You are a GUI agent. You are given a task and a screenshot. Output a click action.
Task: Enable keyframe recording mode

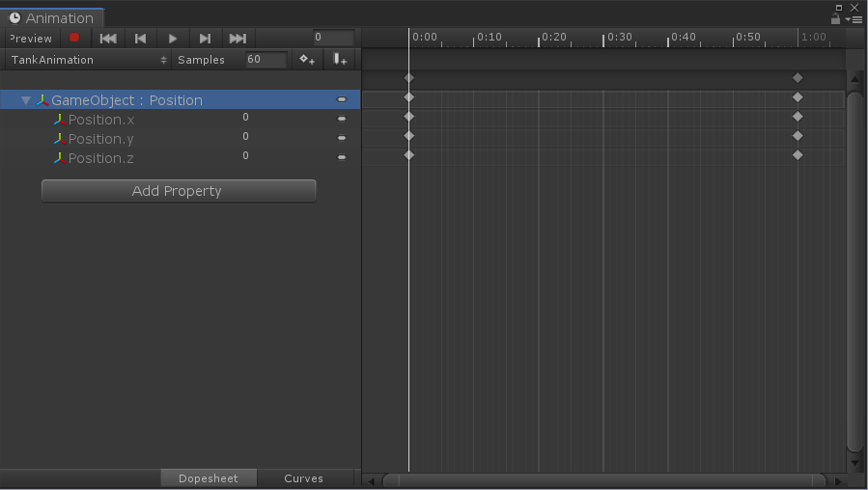point(74,38)
